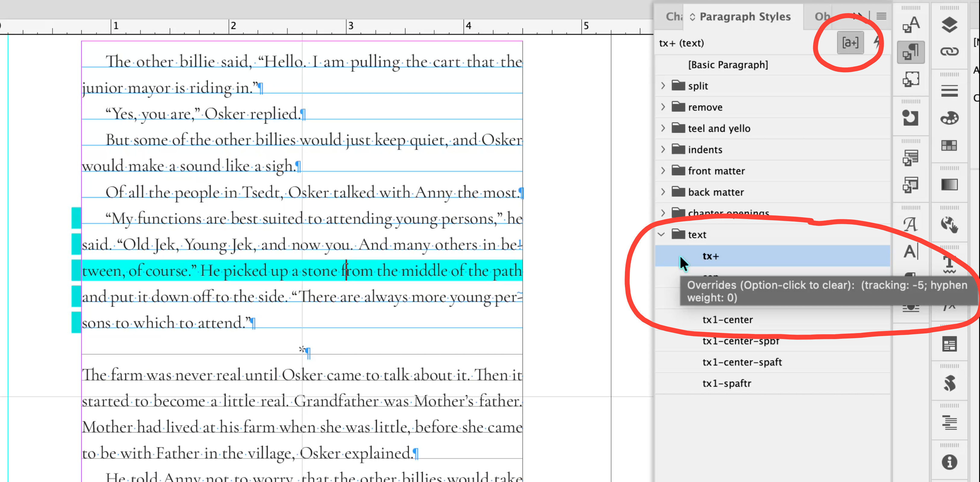Screen dimensions: 980x482
Task: Click the horizontal ruler at mark 3
Action: click(350, 26)
